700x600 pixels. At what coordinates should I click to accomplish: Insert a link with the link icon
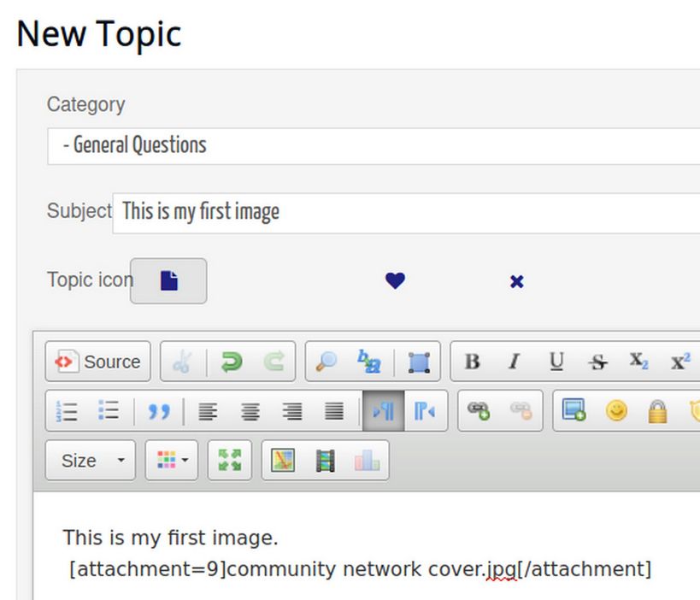[x=479, y=411]
